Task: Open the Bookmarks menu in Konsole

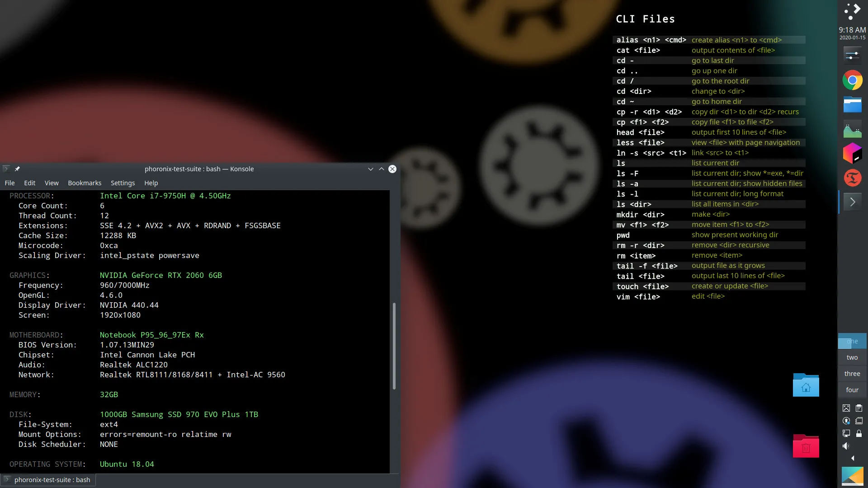Action: click(85, 183)
